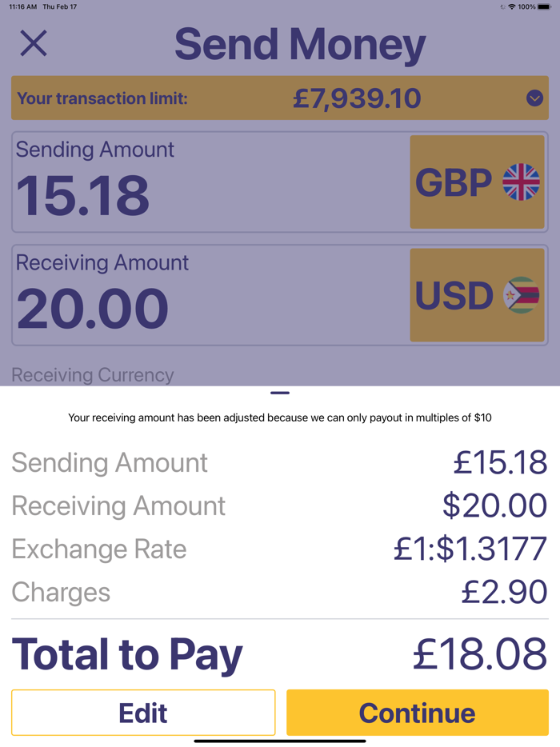Click the chevron icon on transaction limit bar
This screenshot has height=747, width=560.
(x=534, y=98)
